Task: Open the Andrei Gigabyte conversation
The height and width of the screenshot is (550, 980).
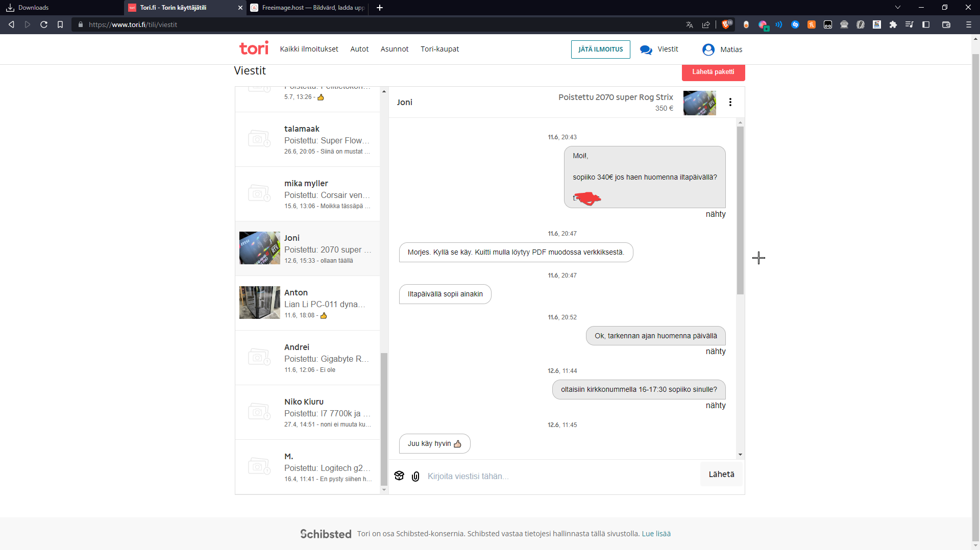Action: pyautogui.click(x=307, y=358)
